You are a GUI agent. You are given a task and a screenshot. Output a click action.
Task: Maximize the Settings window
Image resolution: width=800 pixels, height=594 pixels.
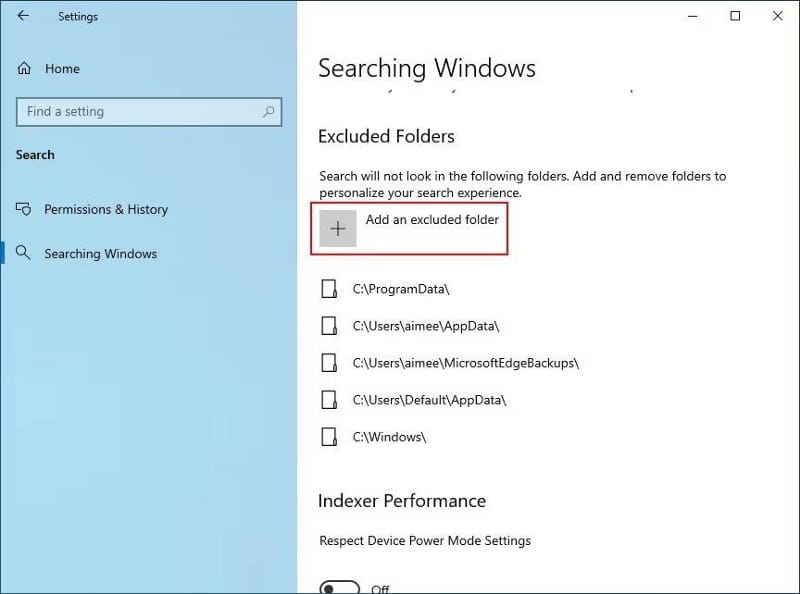click(x=735, y=16)
